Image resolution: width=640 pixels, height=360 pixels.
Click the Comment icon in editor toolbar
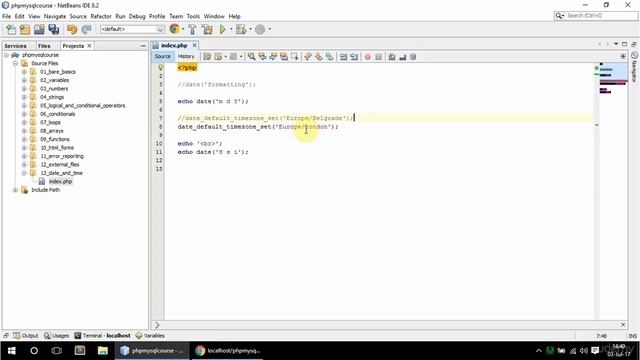pos(392,57)
